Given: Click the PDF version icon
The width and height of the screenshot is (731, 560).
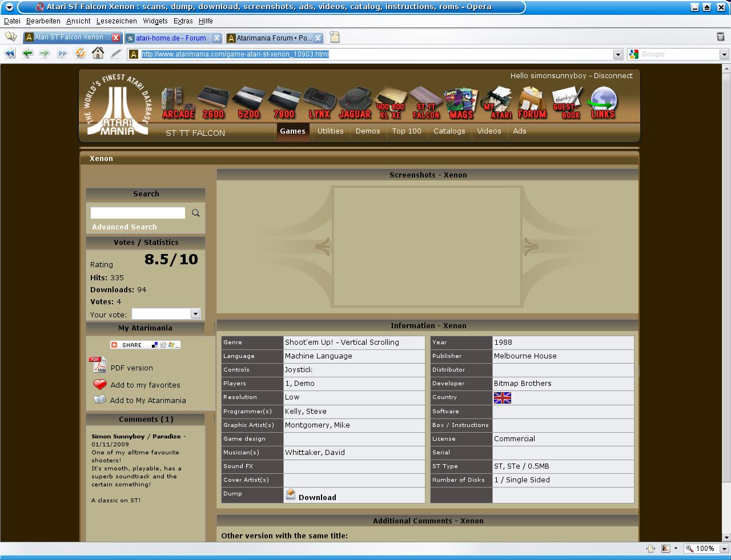Looking at the screenshot, I should pyautogui.click(x=98, y=365).
